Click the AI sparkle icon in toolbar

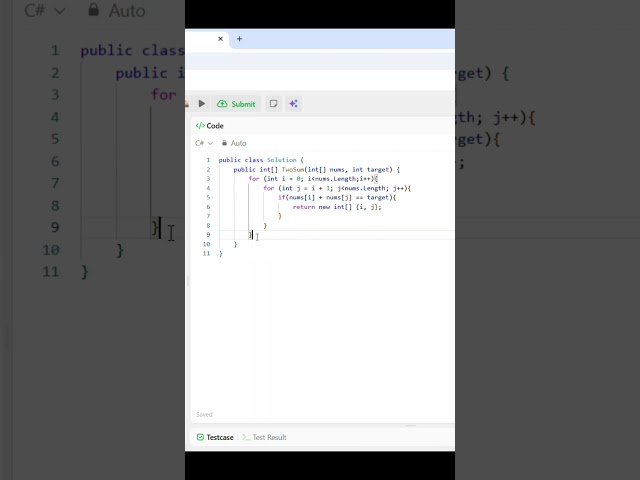293,104
